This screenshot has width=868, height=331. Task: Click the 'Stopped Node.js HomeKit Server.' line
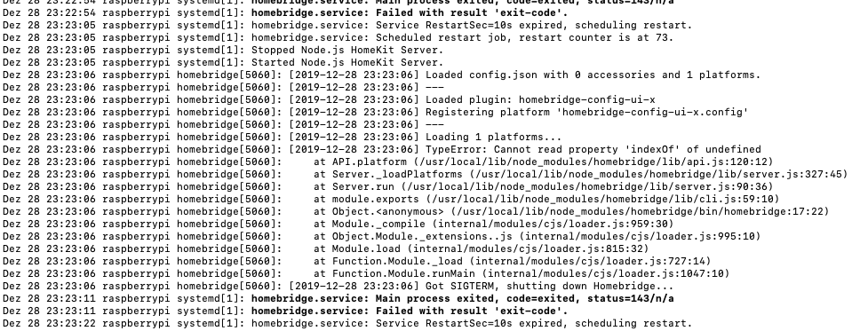223,50
